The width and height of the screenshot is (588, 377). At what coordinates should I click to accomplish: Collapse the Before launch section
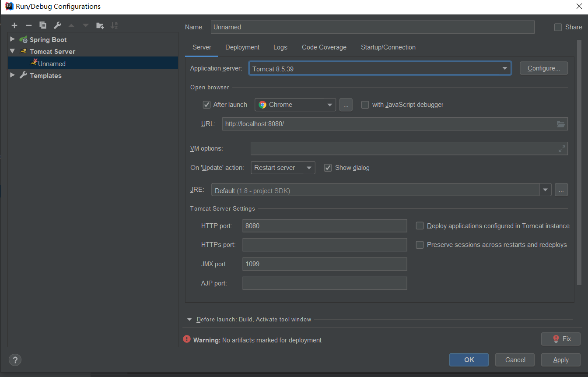[189, 320]
